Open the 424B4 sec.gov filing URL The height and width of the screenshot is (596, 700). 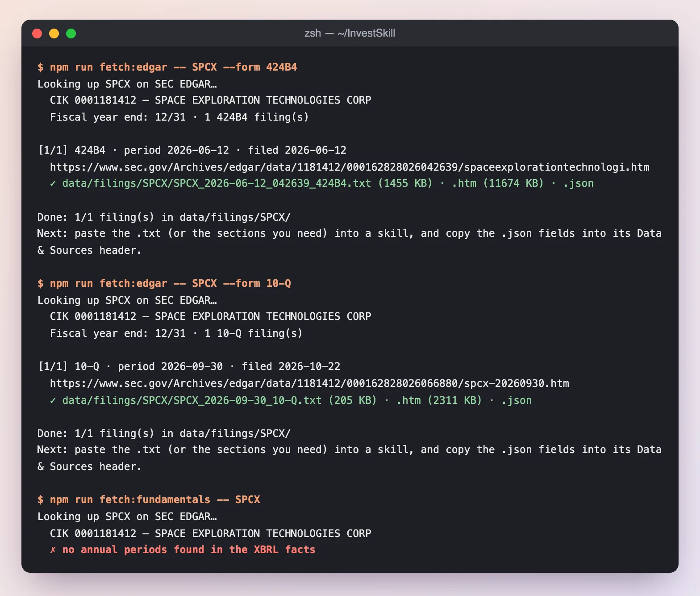350,167
